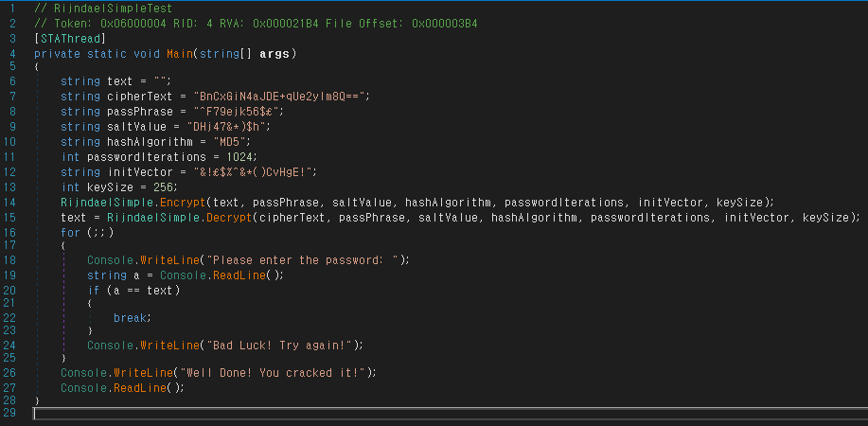Place the cursor on empty line 29
The image size is (868, 426).
[450, 414]
